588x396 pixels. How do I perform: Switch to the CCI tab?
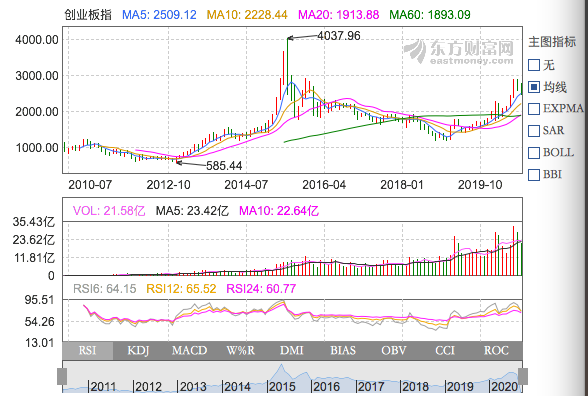click(445, 351)
